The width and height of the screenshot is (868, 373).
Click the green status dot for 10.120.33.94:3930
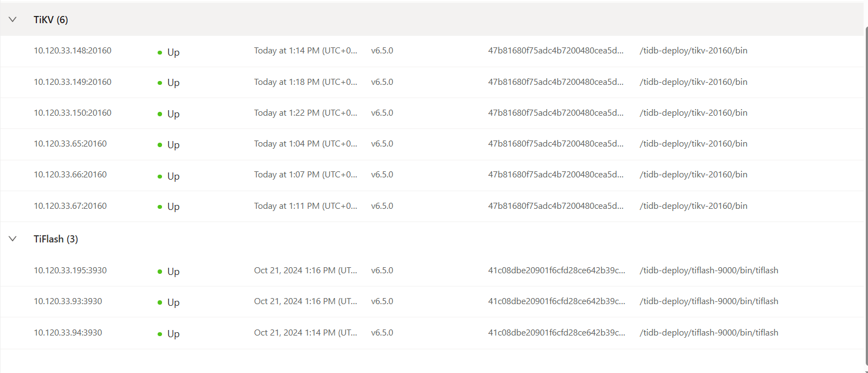(160, 334)
